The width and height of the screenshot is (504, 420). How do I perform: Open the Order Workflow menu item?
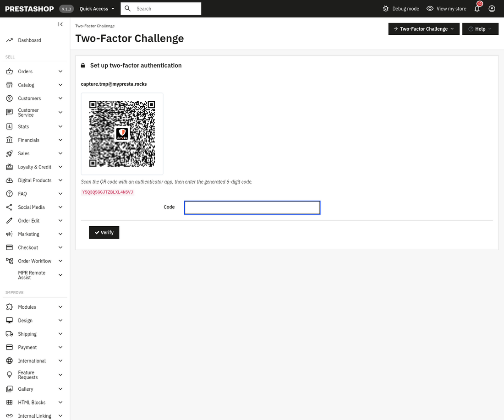click(x=35, y=261)
